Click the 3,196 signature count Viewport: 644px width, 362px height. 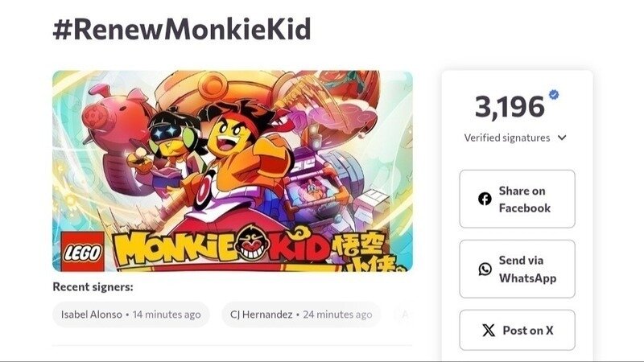click(x=509, y=106)
